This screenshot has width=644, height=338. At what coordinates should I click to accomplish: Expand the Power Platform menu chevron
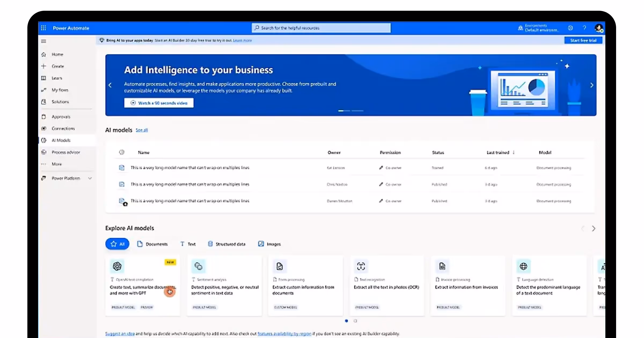(x=90, y=178)
